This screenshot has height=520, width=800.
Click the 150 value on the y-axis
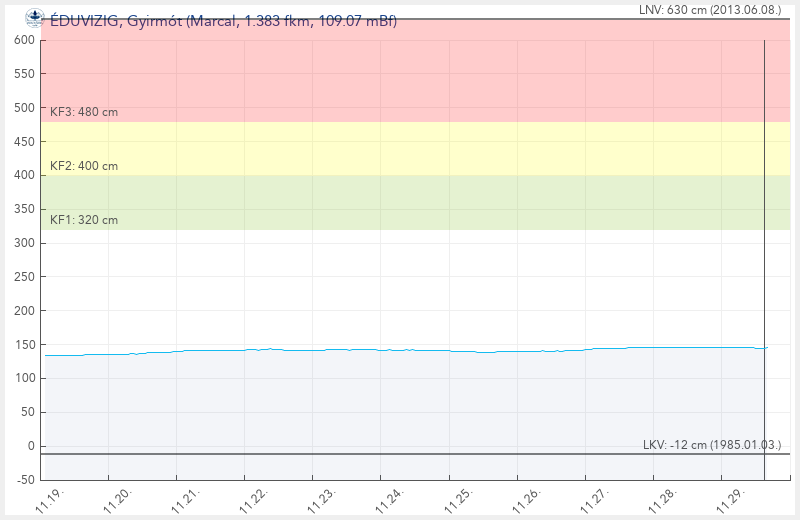pos(24,345)
